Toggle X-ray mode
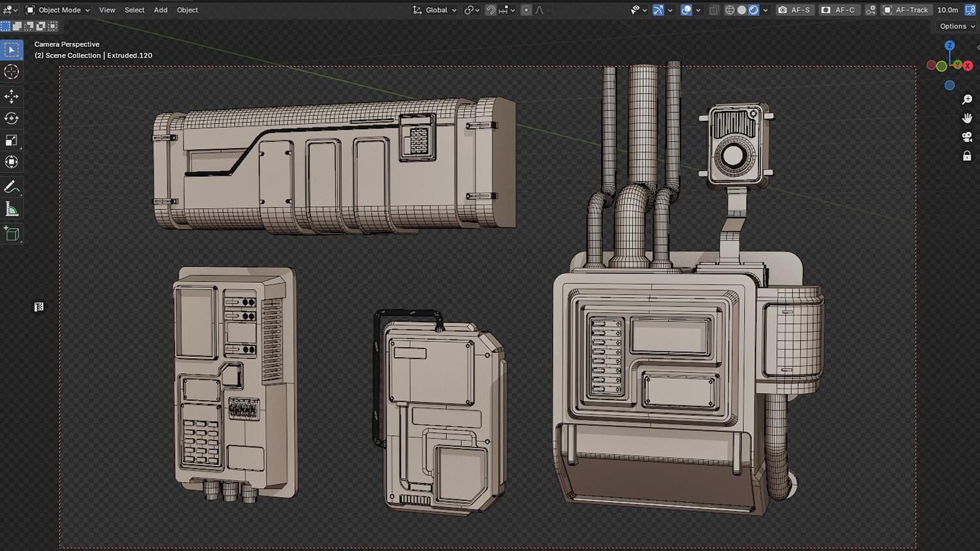Screen dimensions: 980x551 [714, 10]
